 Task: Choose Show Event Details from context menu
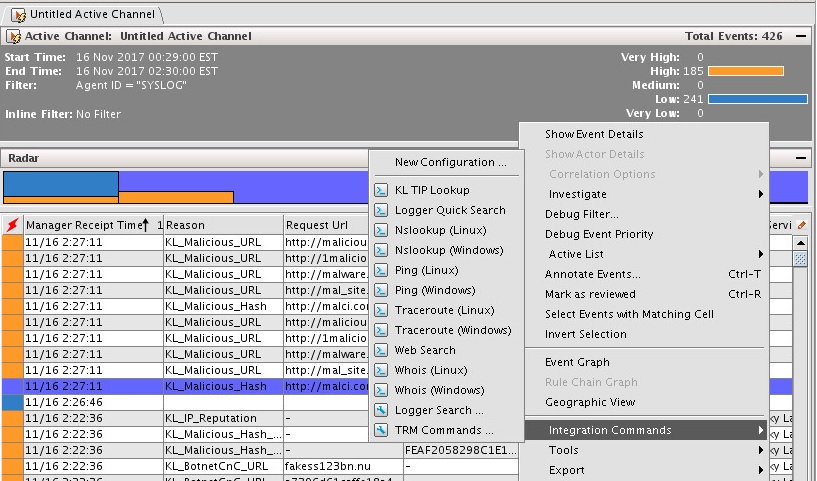pos(594,134)
